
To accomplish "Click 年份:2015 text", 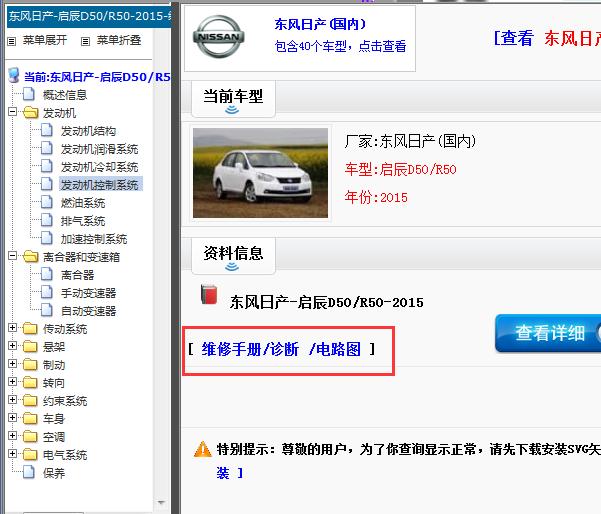I will point(376,197).
